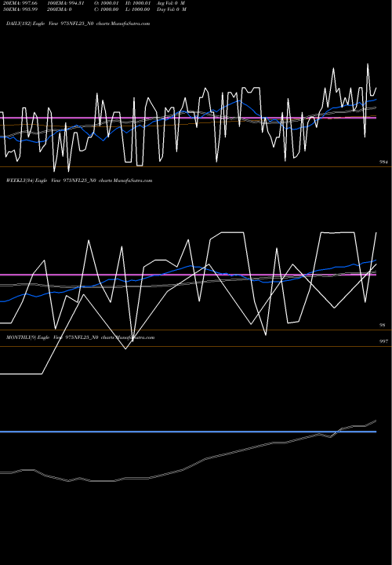Select the C: close price value

(x=106, y=9)
